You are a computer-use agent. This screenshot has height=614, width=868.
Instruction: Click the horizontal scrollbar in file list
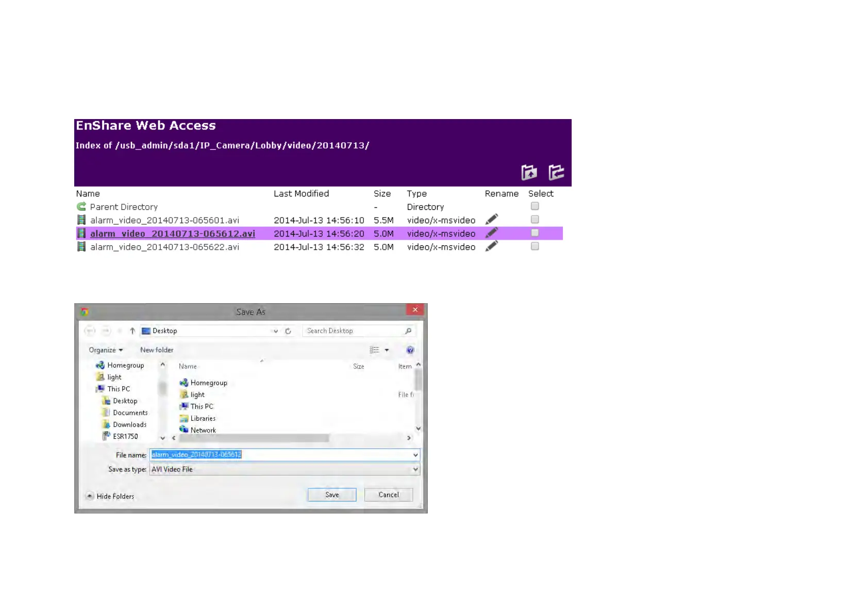pyautogui.click(x=254, y=438)
